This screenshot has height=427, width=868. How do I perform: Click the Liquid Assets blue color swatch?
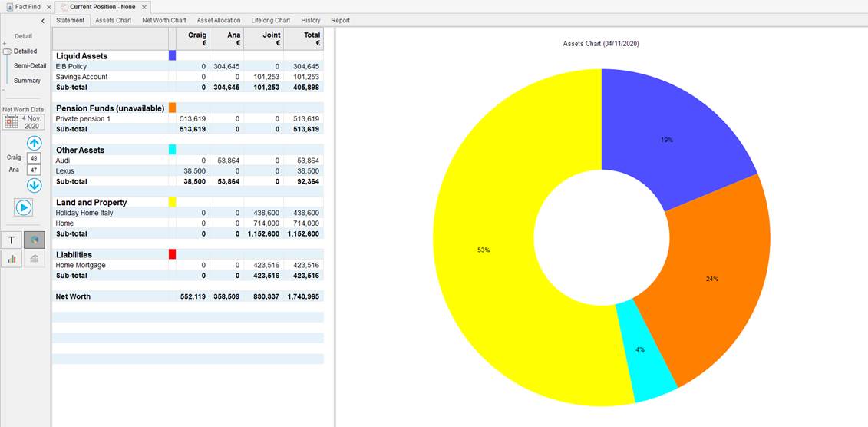(x=172, y=55)
